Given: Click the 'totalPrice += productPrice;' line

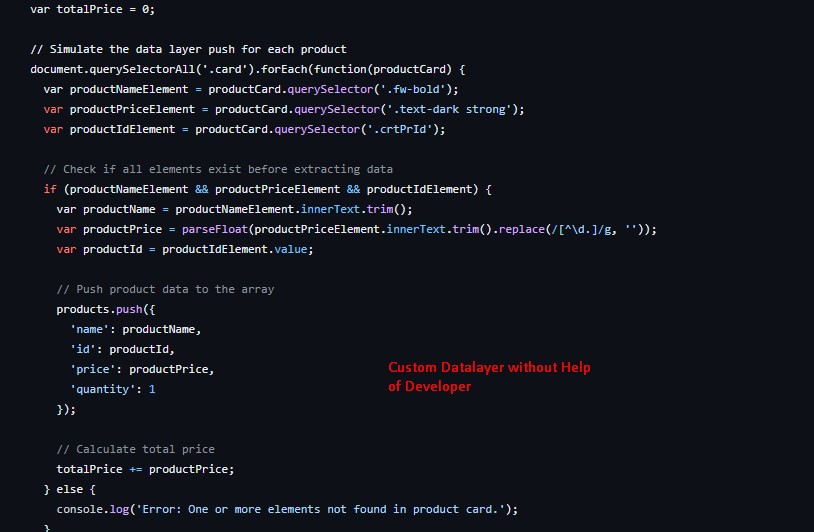Looking at the screenshot, I should tap(145, 469).
